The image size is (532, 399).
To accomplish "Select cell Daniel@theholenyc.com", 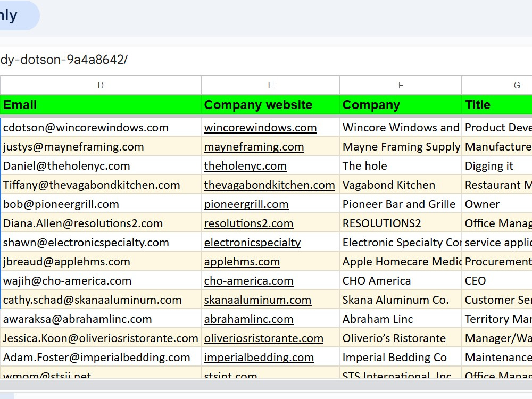I will (101, 166).
